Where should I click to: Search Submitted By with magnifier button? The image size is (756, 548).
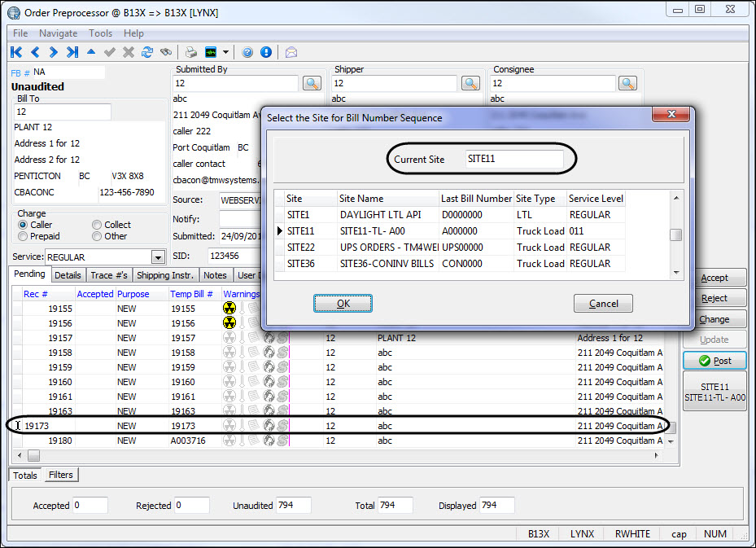(312, 83)
